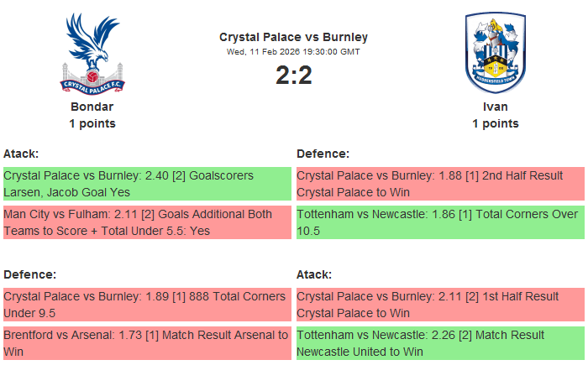Select the Bondar player name

pyautogui.click(x=92, y=107)
